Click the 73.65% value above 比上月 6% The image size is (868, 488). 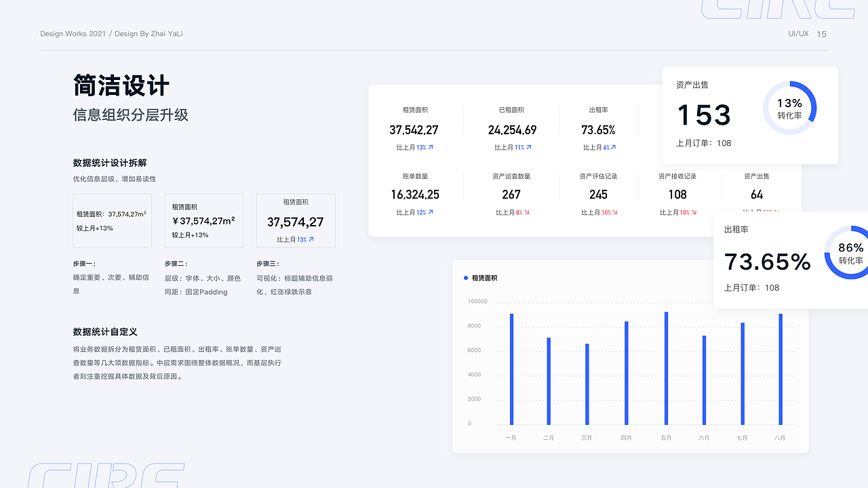tap(598, 130)
